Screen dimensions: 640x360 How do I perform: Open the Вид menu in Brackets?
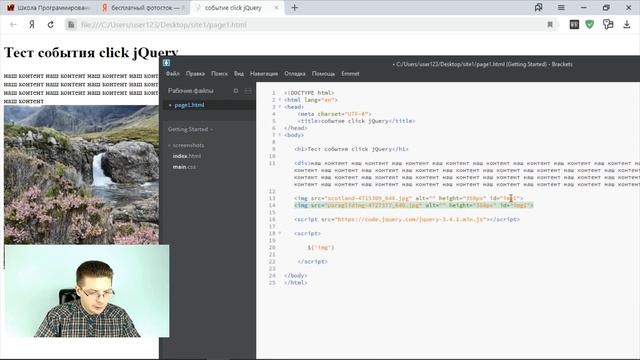pos(239,74)
